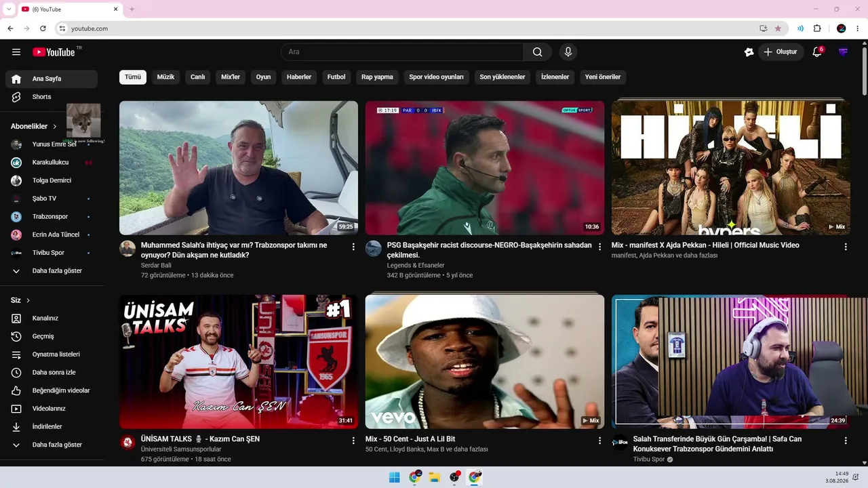
Task: Open Kanalınız in the sidebar
Action: (x=52, y=318)
